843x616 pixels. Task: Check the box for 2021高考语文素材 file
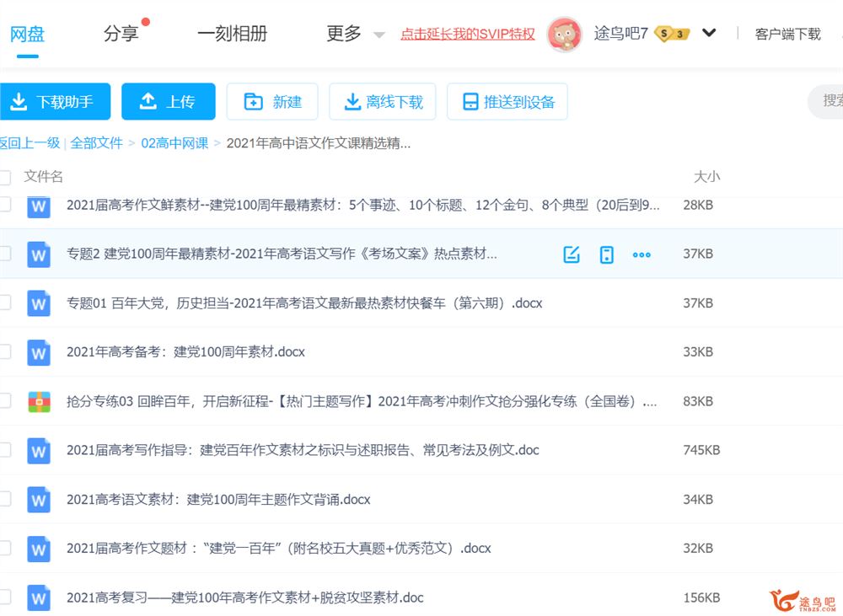click(x=5, y=499)
